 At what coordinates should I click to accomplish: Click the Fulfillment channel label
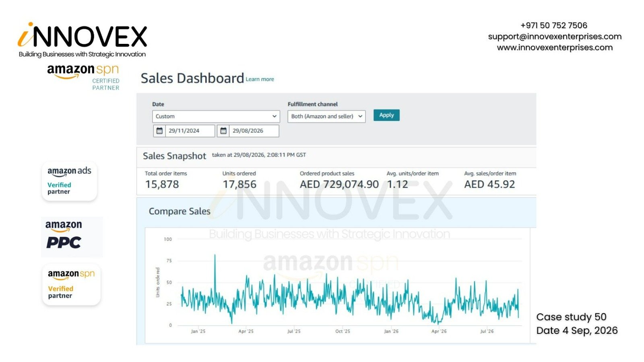click(313, 104)
